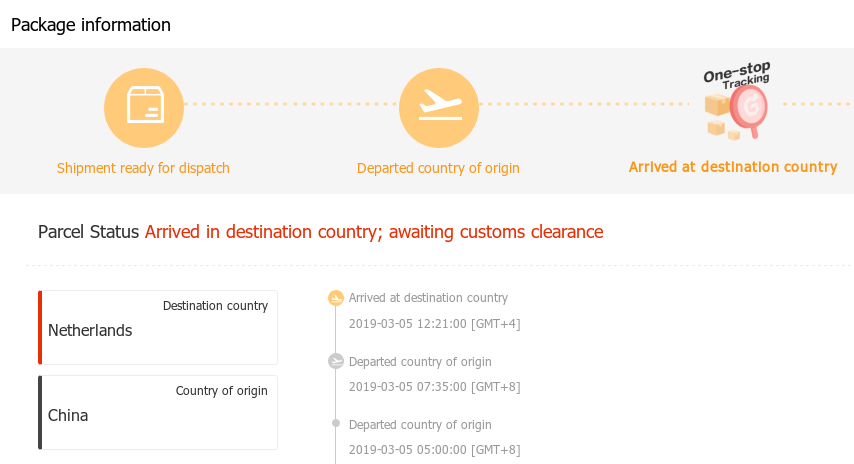Click the Destination country caption

[215, 306]
